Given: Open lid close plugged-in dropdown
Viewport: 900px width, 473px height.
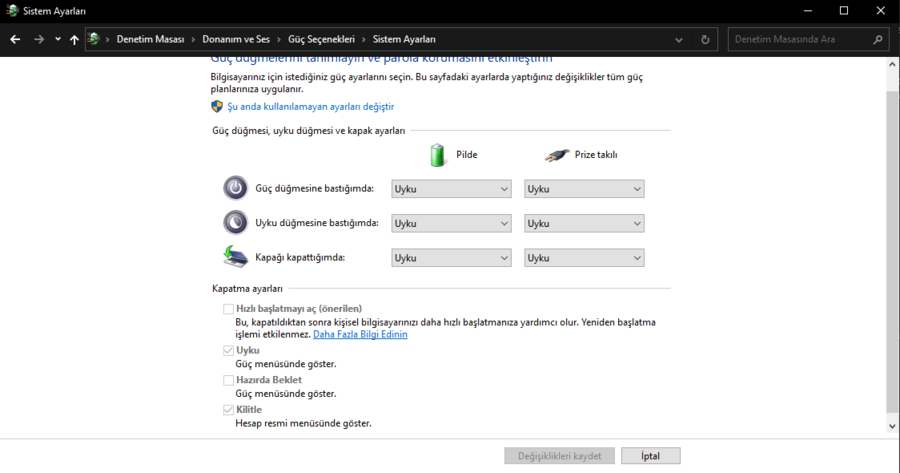Looking at the screenshot, I should [x=584, y=258].
